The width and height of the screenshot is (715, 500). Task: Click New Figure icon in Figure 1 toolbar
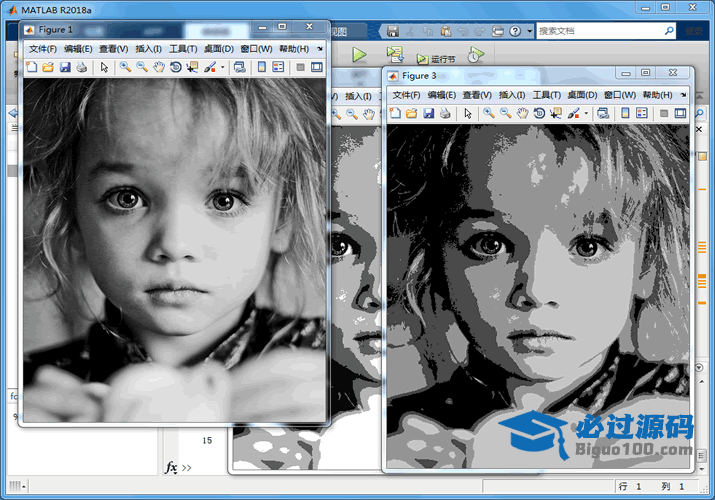(x=31, y=67)
